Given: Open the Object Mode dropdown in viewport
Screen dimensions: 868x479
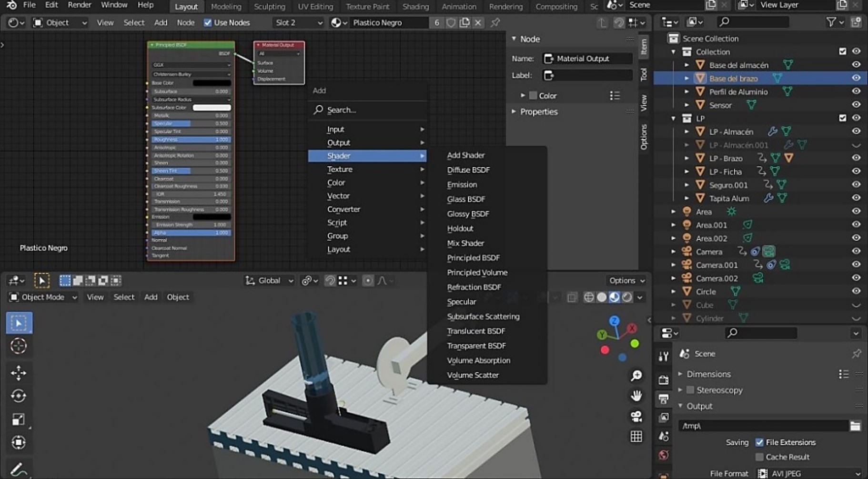Looking at the screenshot, I should pyautogui.click(x=43, y=297).
